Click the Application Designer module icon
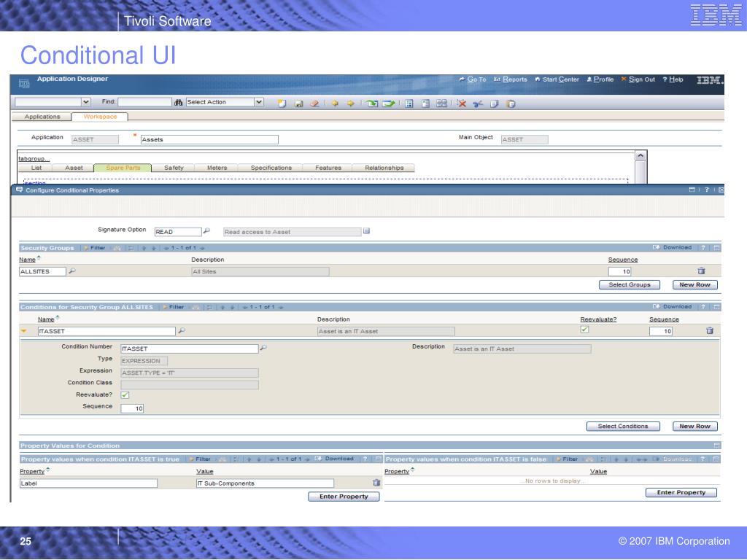 click(x=24, y=84)
